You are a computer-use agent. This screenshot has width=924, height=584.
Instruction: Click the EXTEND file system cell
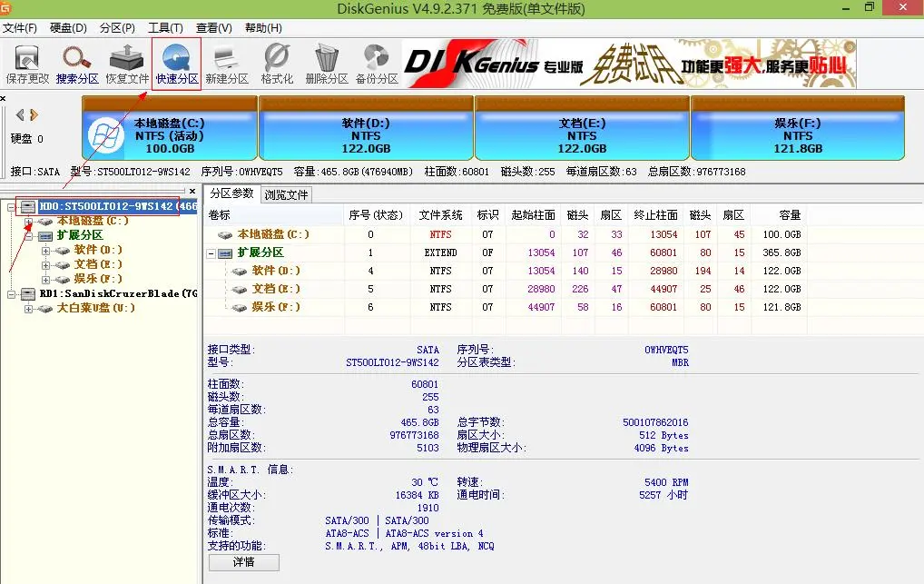coord(441,253)
